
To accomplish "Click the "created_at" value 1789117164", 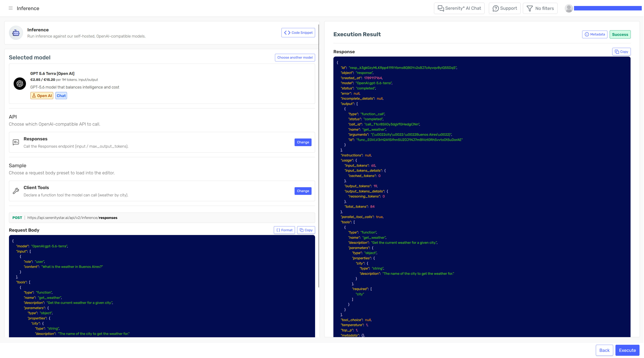I will (x=373, y=78).
